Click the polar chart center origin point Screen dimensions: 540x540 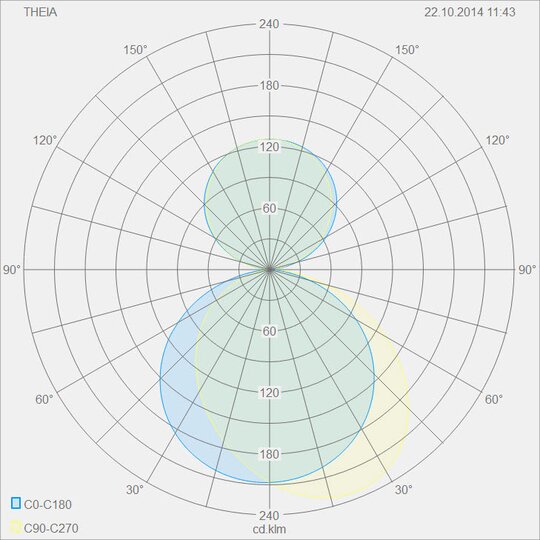tap(270, 270)
